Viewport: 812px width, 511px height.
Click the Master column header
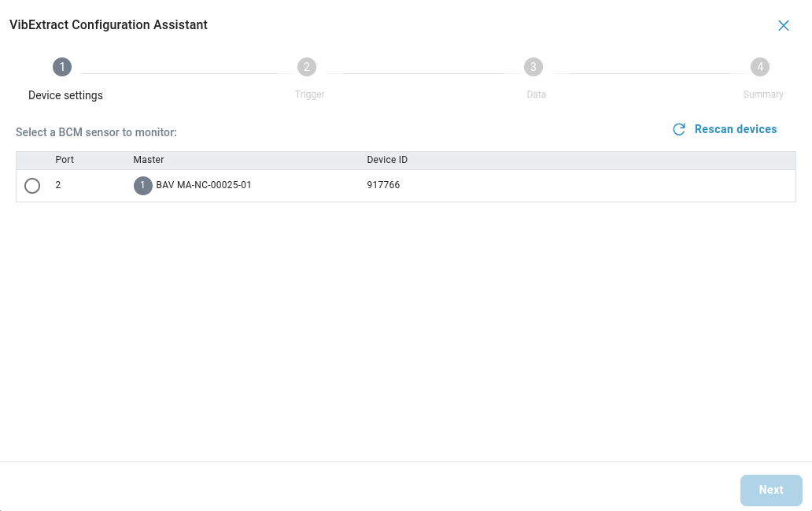(x=149, y=160)
